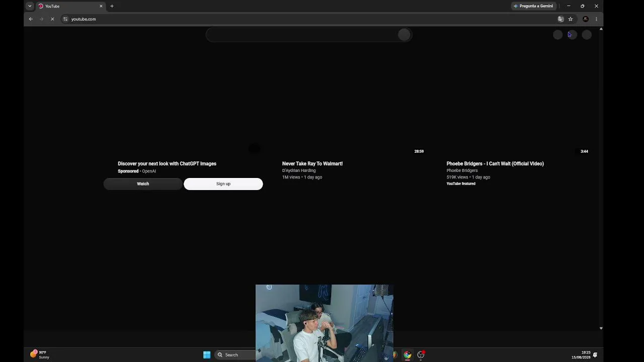The image size is (644, 362).
Task: Click the round voice search placeholder button
Action: [404, 35]
